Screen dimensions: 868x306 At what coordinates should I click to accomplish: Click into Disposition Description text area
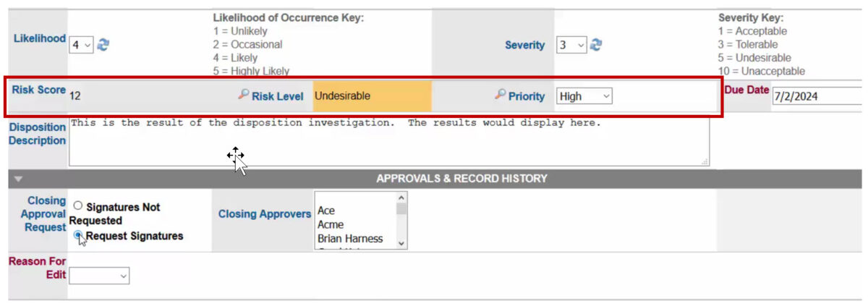point(388,140)
